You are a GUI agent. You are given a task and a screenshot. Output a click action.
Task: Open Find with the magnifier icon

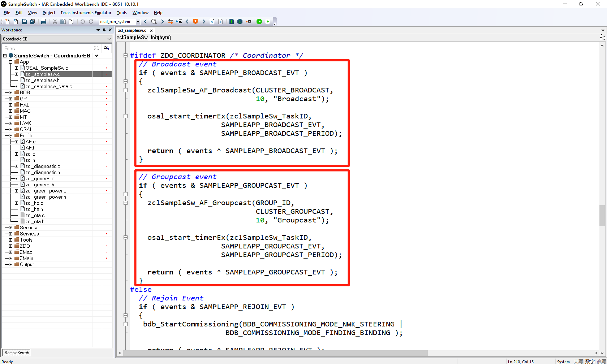tap(154, 22)
